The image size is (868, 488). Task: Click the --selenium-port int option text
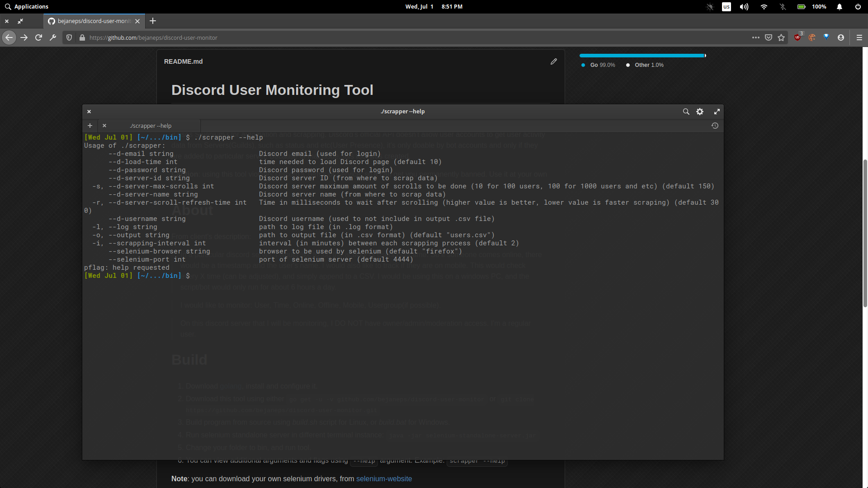tap(147, 259)
